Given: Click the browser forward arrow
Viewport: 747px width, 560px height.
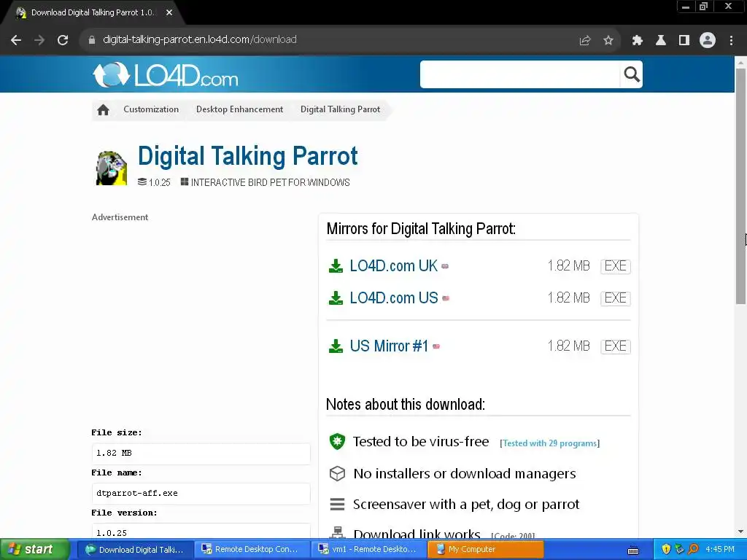Looking at the screenshot, I should tap(39, 40).
